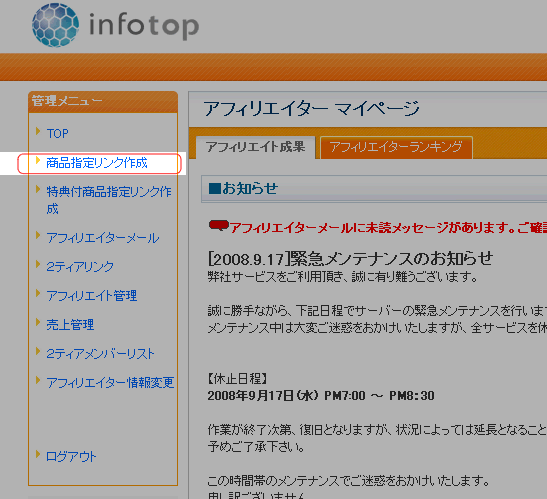Click the blue square icon before お知らせ

(x=215, y=189)
